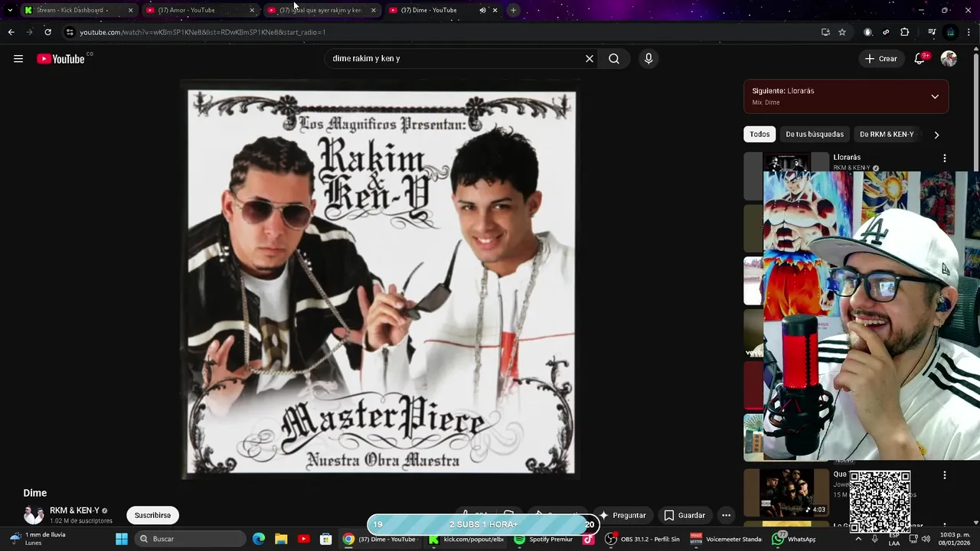Bookmark this page with the star

pyautogui.click(x=842, y=32)
